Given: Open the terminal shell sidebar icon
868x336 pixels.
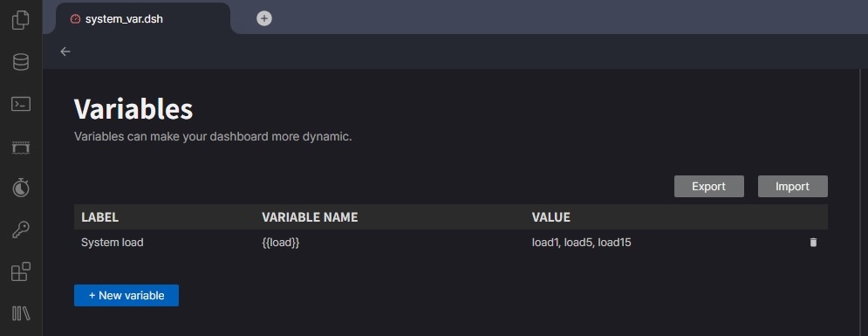Looking at the screenshot, I should pos(20,104).
